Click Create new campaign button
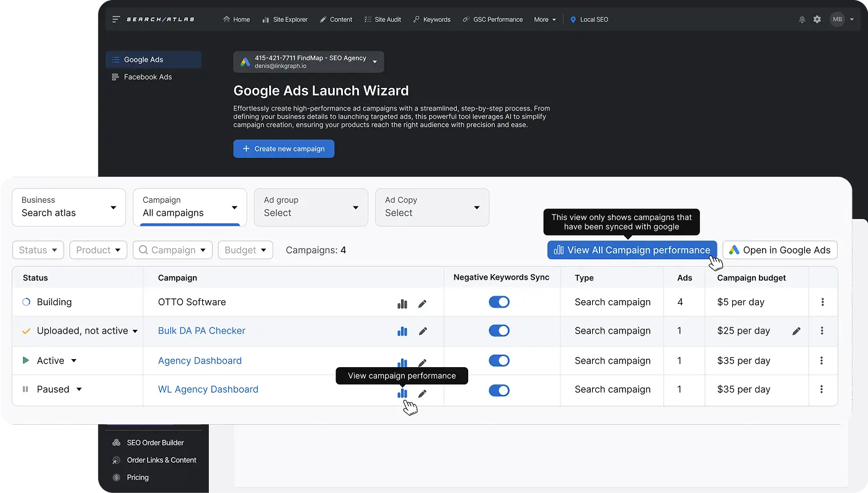This screenshot has height=493, width=868. click(x=284, y=149)
